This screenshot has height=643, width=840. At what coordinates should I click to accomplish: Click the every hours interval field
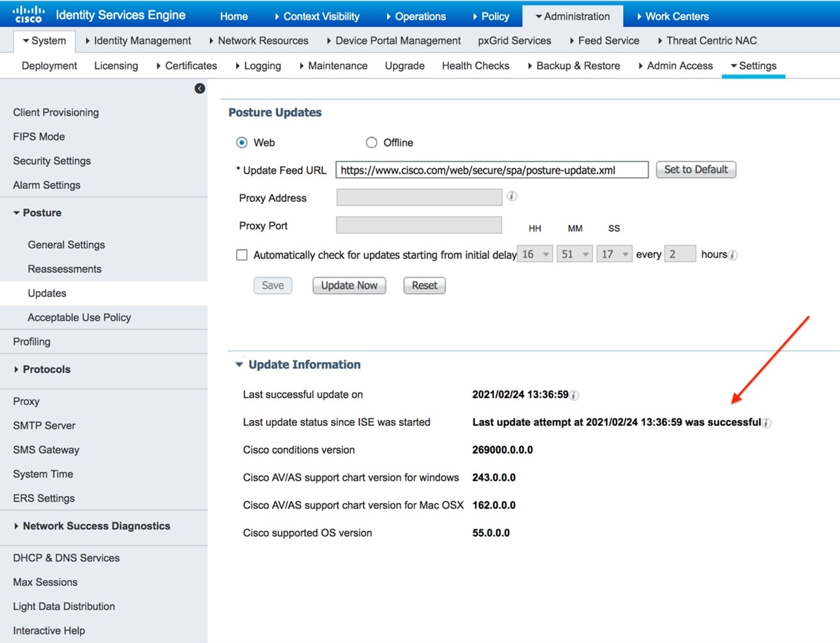(680, 254)
